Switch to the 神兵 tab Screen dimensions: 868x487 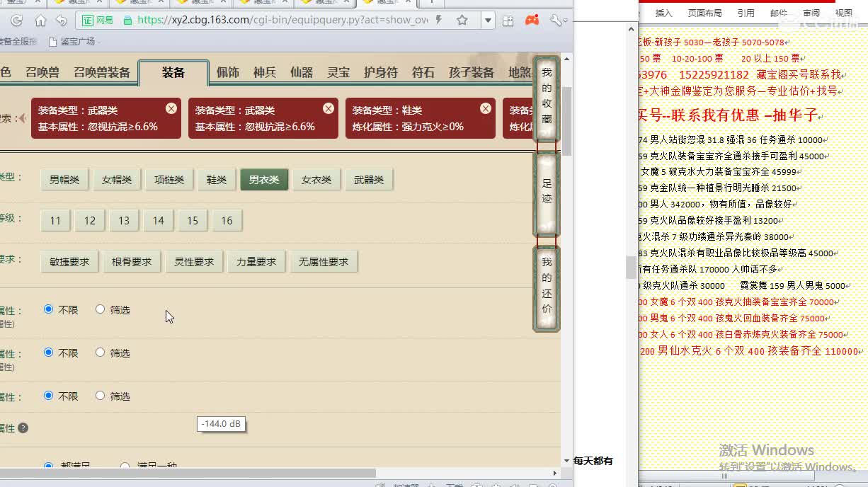click(x=265, y=72)
